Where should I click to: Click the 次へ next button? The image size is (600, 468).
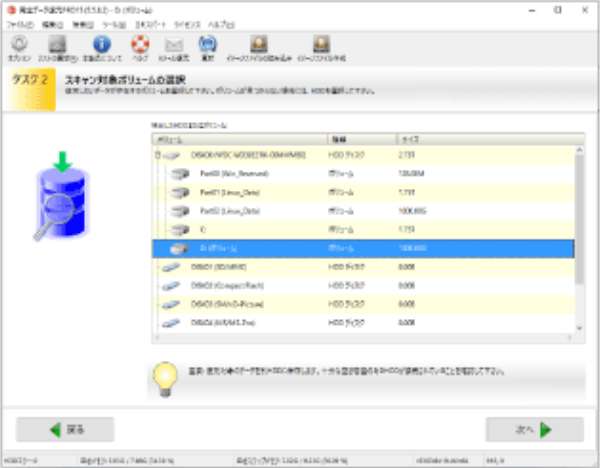[x=535, y=429]
